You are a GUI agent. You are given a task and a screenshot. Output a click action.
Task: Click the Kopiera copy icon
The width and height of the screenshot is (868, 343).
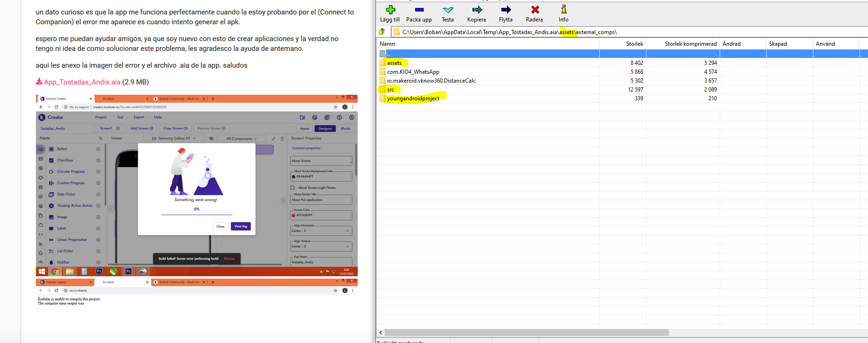click(477, 10)
